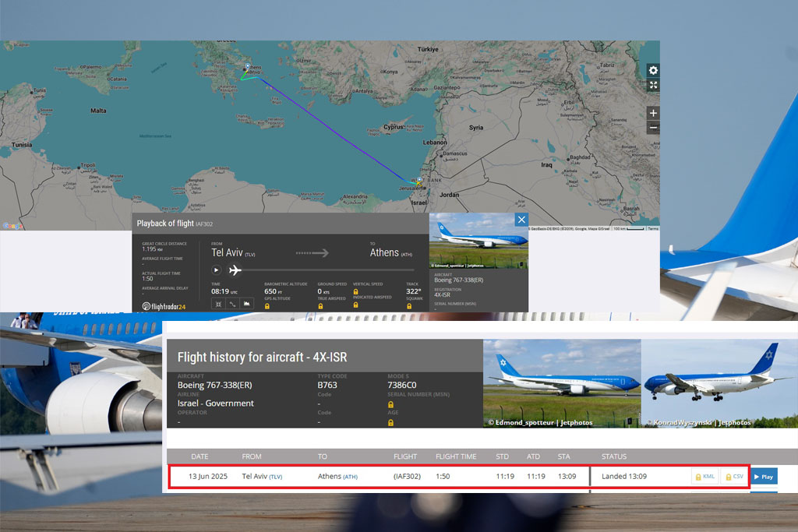Start playback of flight IAF302
This screenshot has width=798, height=532.
click(x=216, y=270)
